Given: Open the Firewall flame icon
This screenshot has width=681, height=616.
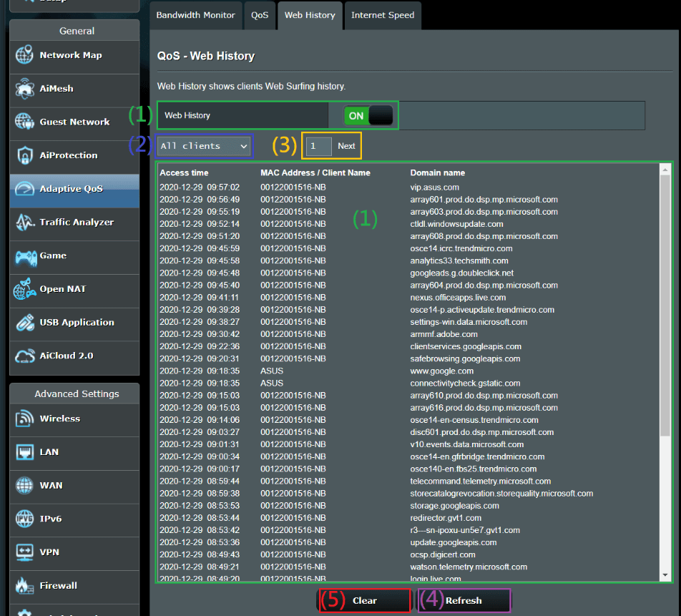Looking at the screenshot, I should point(24,585).
